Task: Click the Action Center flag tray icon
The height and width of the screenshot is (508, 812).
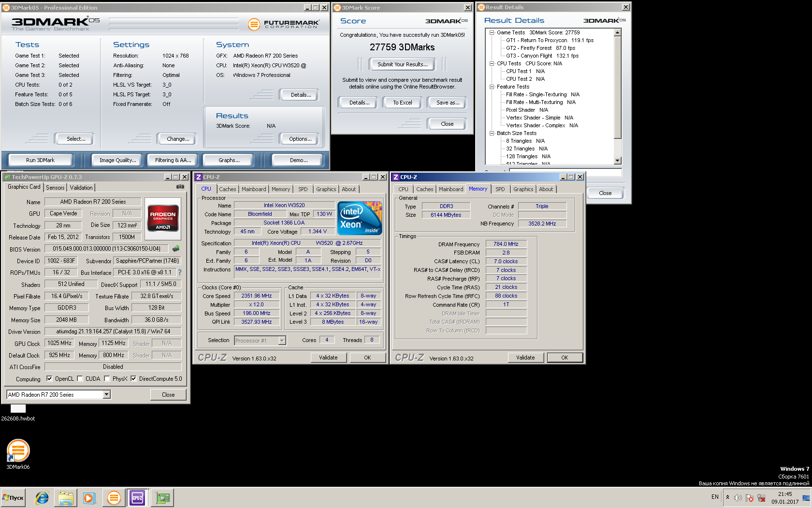Action: 750,498
